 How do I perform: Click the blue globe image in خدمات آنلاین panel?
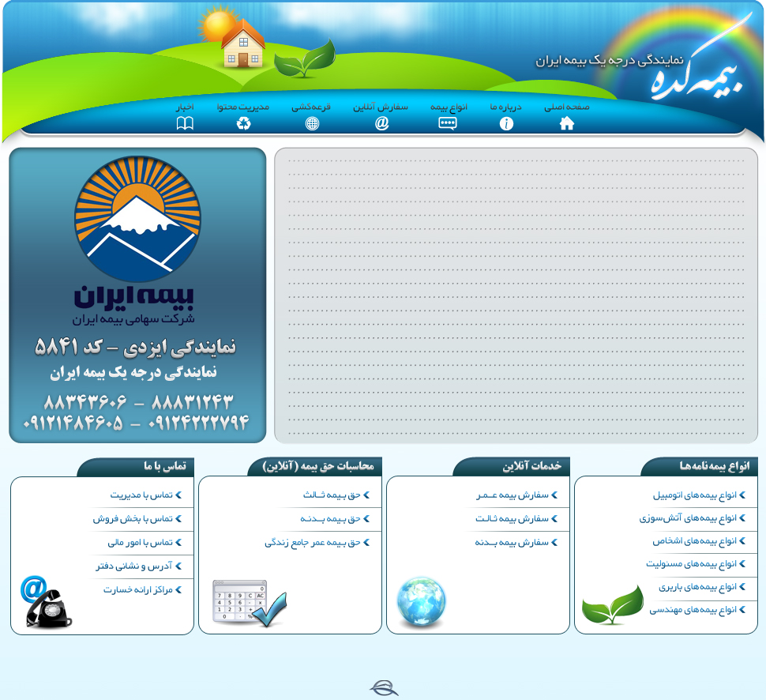(x=421, y=601)
